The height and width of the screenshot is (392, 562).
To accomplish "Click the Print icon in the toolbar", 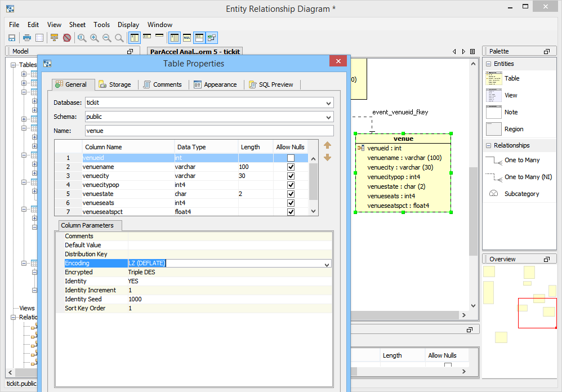I will tap(26, 38).
